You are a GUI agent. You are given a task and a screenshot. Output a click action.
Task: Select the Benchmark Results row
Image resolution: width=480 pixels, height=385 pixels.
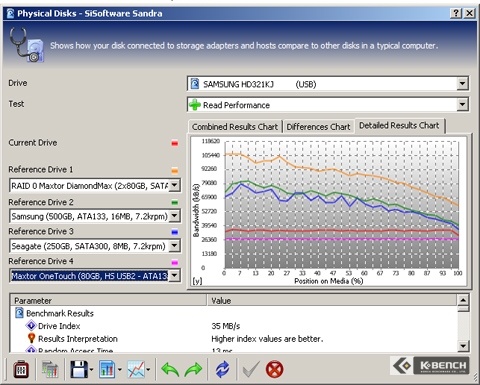pyautogui.click(x=234, y=313)
